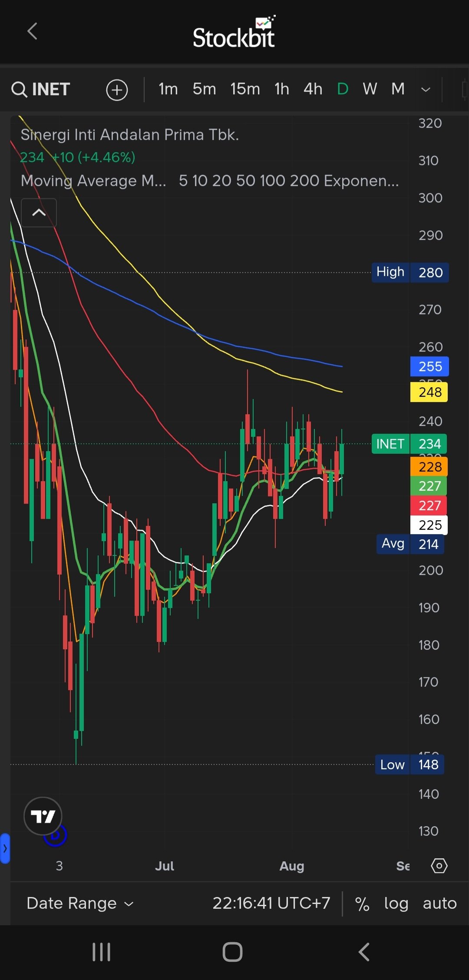
Task: Open chart settings hexagon icon
Action: tap(439, 866)
